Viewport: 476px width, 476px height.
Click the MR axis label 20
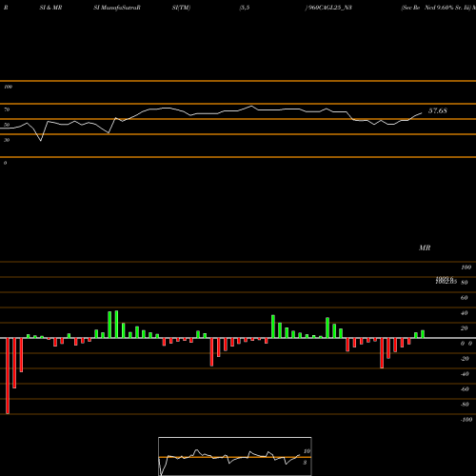(465, 328)
